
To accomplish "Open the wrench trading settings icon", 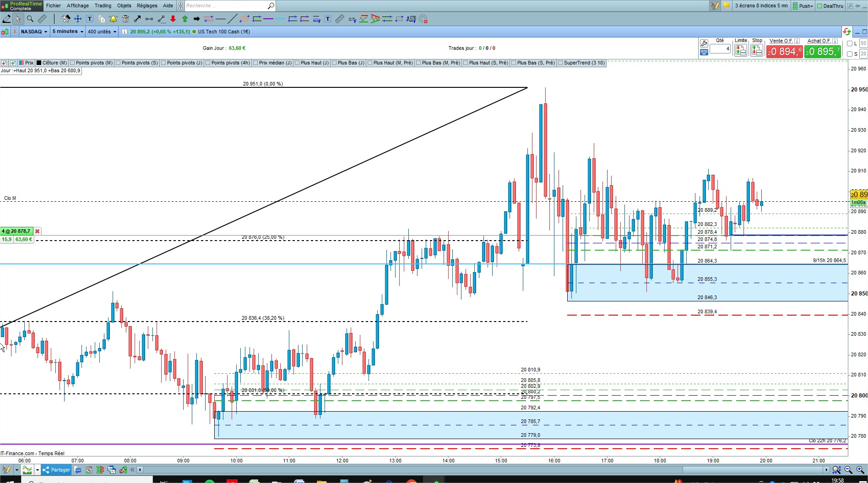I will point(704,43).
